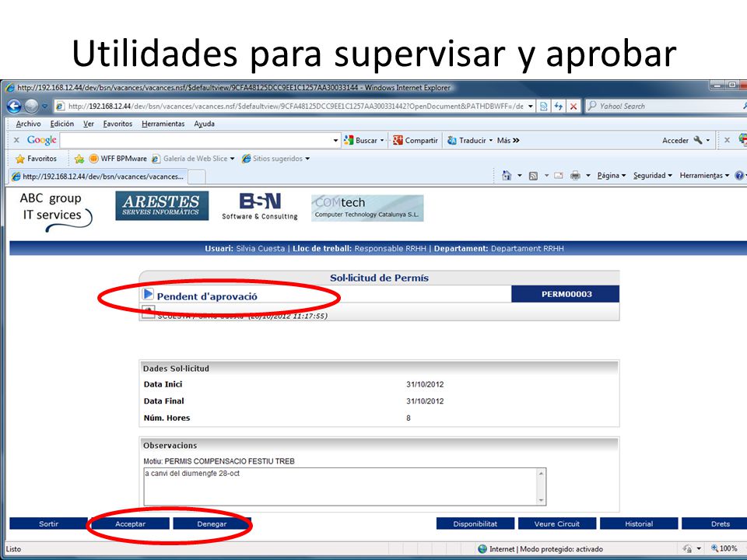Click the Drets button
Viewport: 747px width, 560px height.
[714, 523]
